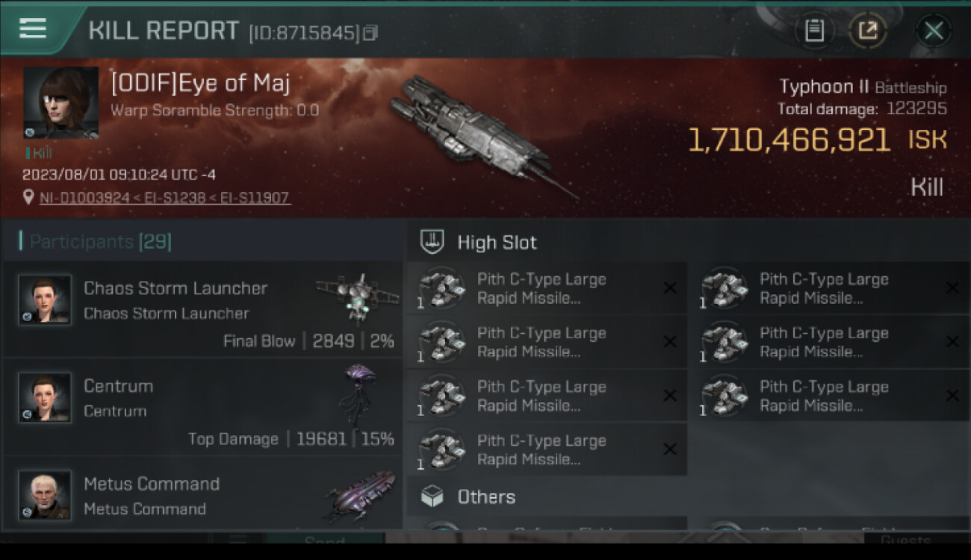Click the X on top-right missile launcher

(952, 288)
